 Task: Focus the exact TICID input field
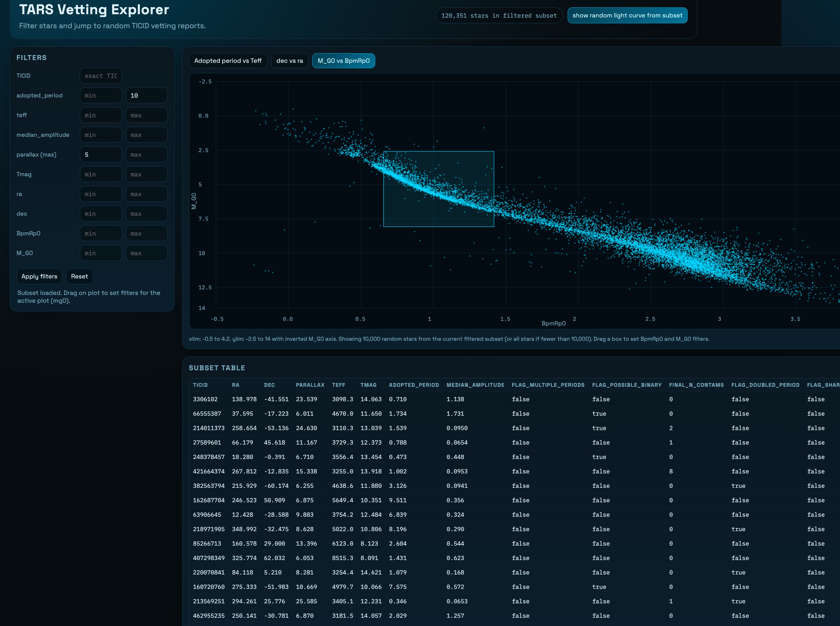click(x=101, y=76)
